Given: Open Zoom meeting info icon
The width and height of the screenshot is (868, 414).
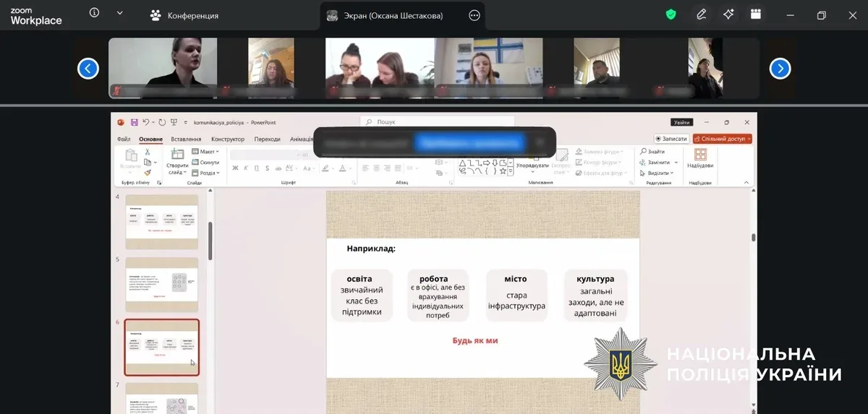Looking at the screenshot, I should click(95, 13).
